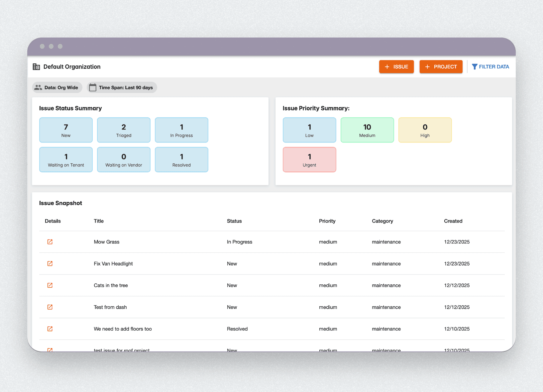Open details for the Mow Grass issue
The image size is (543, 392).
click(x=50, y=242)
